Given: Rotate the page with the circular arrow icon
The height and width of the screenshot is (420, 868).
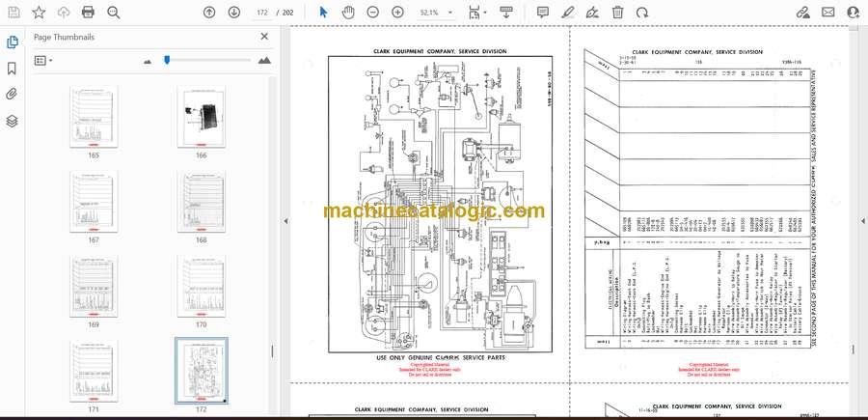Looking at the screenshot, I should coord(642,13).
